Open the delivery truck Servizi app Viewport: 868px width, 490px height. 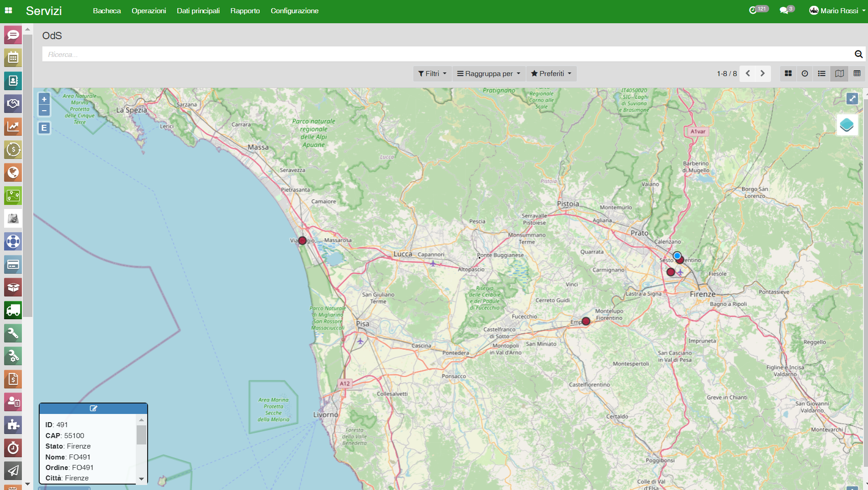coord(13,310)
